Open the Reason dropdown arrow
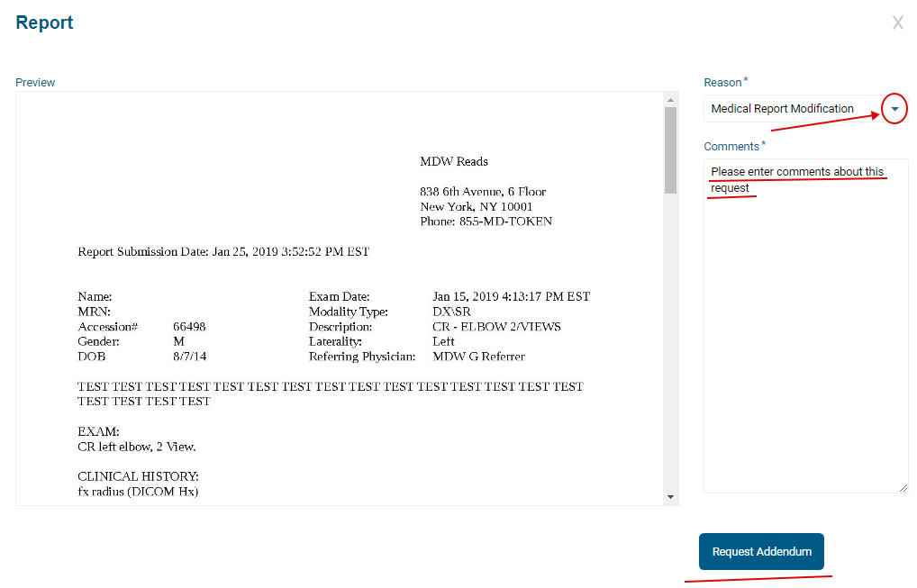Image resolution: width=917 pixels, height=588 pixels. click(894, 109)
